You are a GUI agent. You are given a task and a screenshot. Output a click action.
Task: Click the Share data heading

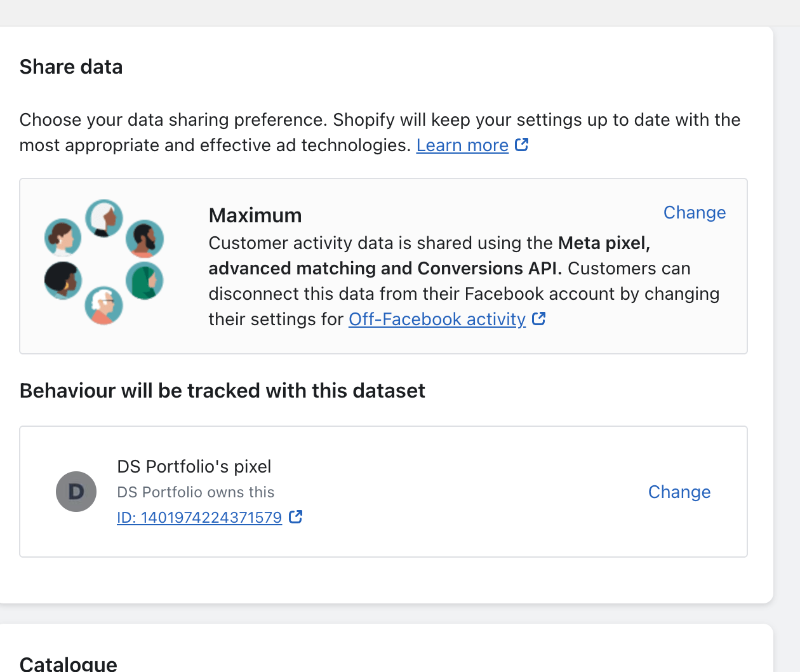point(71,67)
